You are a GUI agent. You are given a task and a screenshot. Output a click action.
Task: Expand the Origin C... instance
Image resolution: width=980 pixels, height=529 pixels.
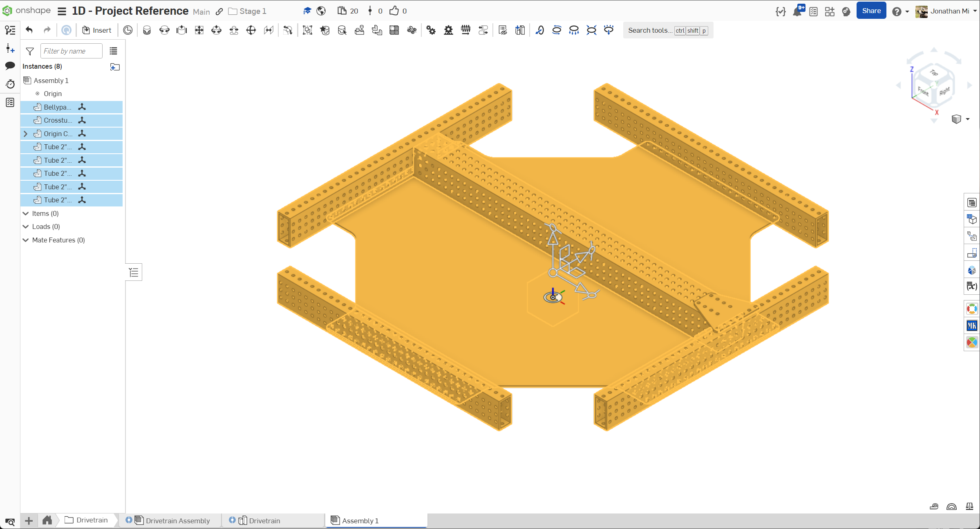25,134
